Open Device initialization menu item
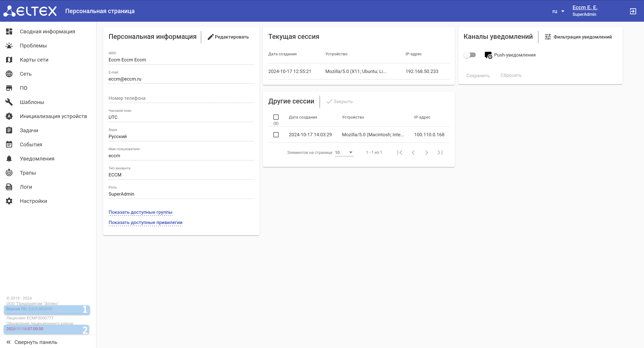 point(53,116)
